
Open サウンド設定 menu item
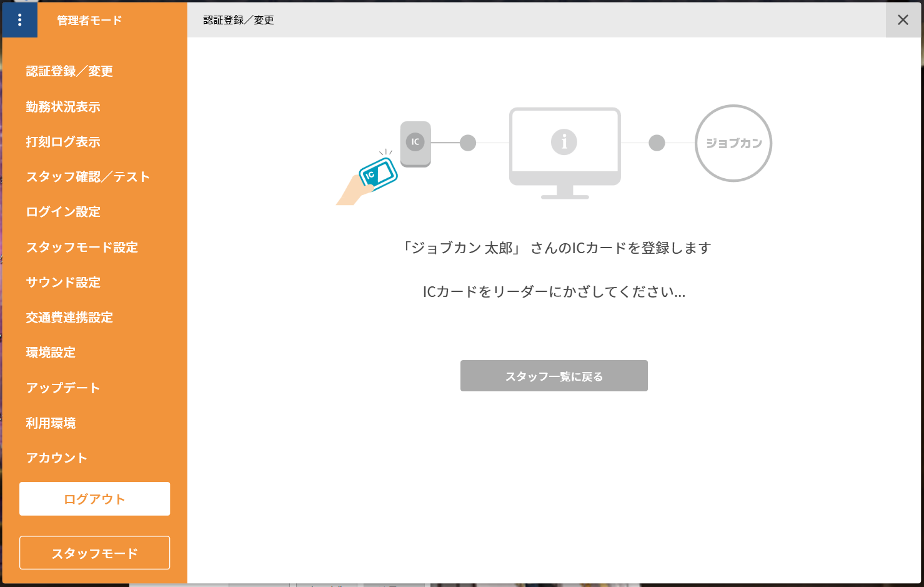click(63, 283)
